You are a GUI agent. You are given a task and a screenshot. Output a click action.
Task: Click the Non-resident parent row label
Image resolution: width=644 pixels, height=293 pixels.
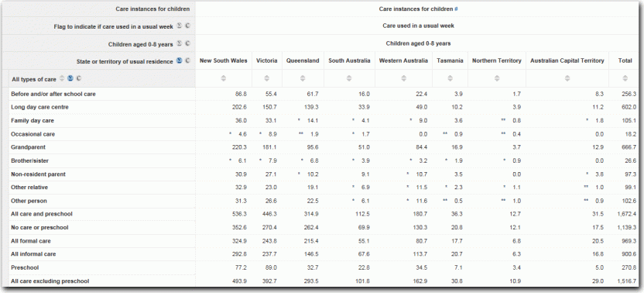click(38, 174)
